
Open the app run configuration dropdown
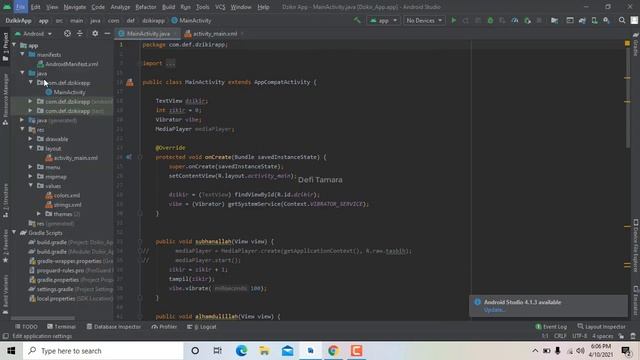(x=383, y=20)
